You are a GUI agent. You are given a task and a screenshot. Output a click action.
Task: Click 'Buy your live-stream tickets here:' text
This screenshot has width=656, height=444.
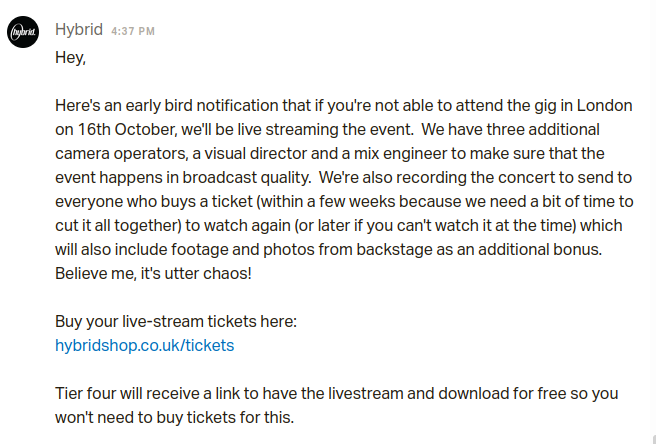(x=176, y=321)
